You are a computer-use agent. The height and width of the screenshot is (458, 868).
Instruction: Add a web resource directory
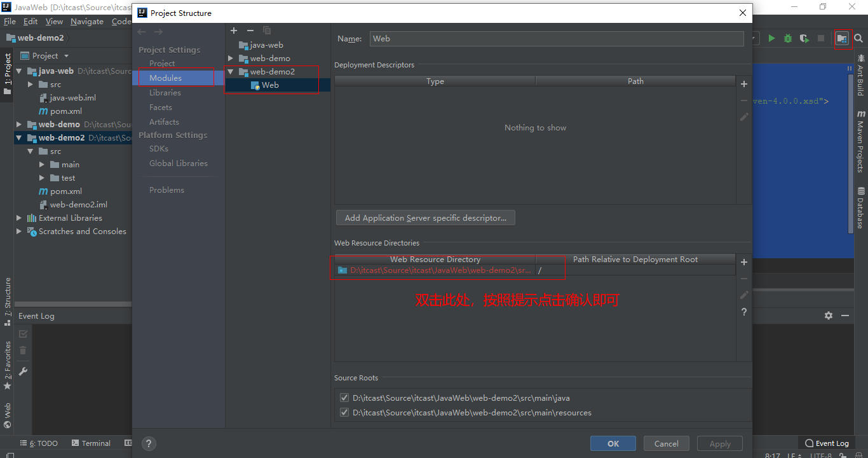(x=744, y=262)
